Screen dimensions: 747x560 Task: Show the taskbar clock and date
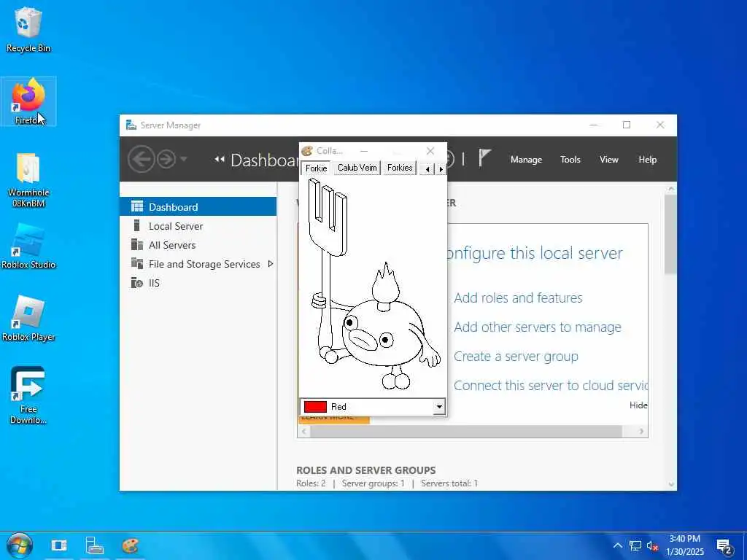[684, 545]
